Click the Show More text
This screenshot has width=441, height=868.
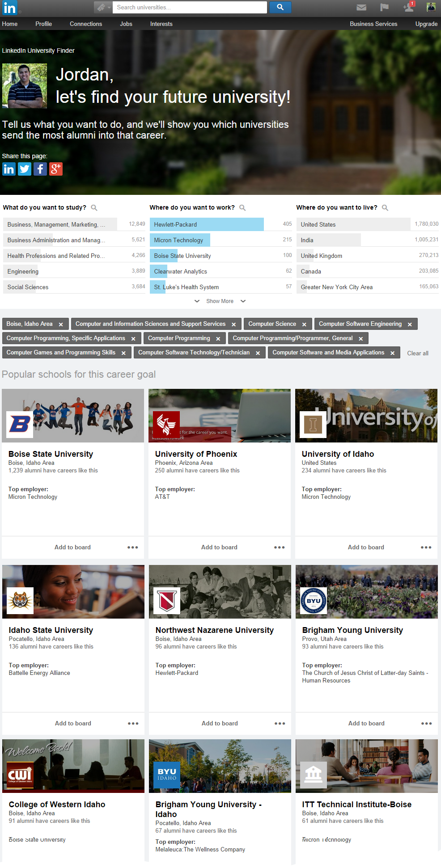point(220,301)
